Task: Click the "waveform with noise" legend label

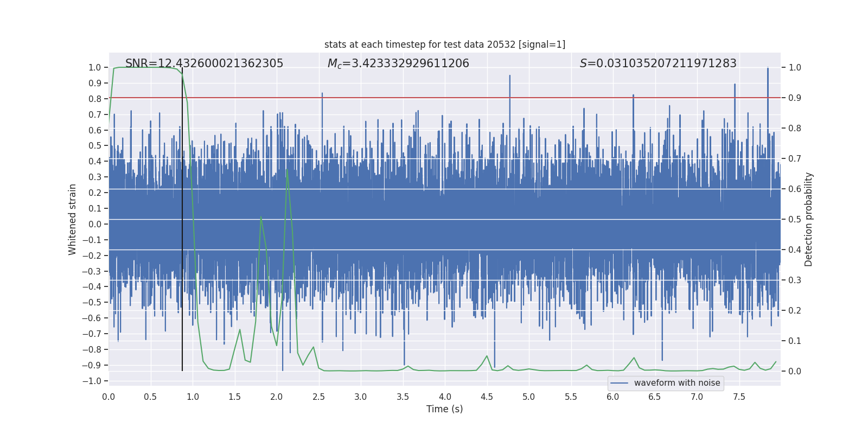Action: tap(676, 383)
